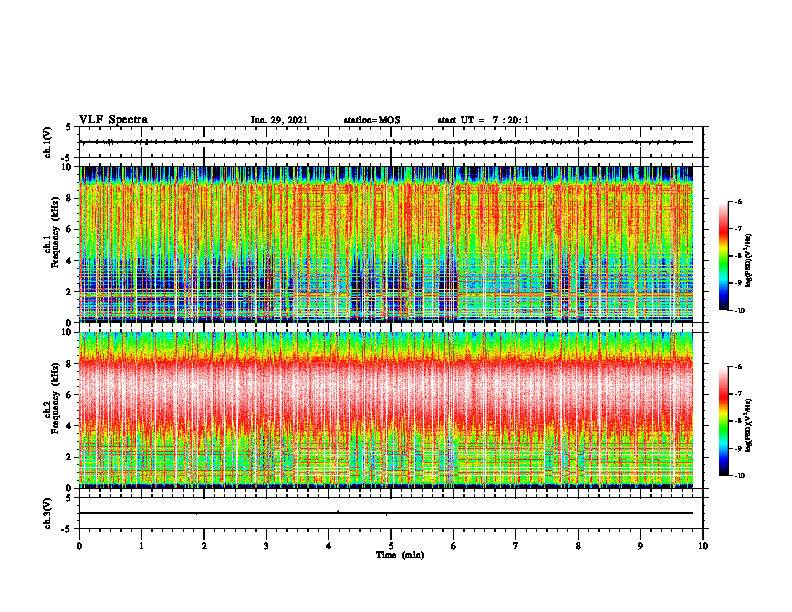
Task: Click the "-10" label on ch.2 colorbar
Action: click(740, 475)
